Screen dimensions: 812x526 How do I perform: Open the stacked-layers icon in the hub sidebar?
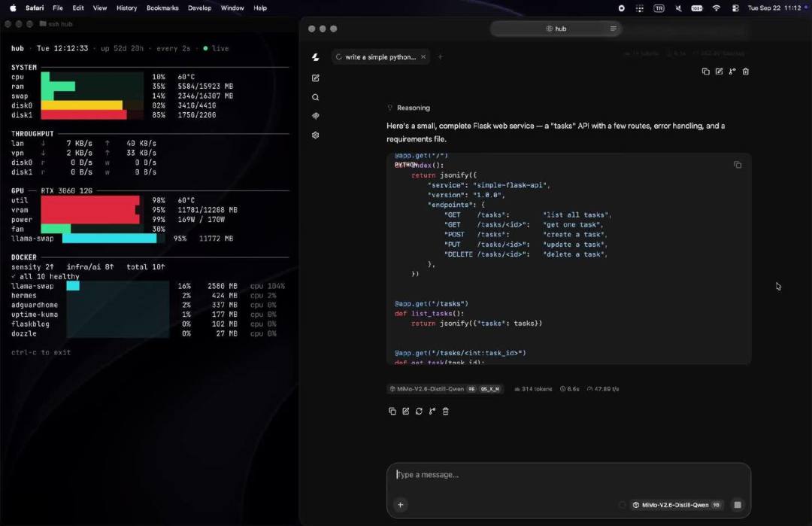[315, 116]
